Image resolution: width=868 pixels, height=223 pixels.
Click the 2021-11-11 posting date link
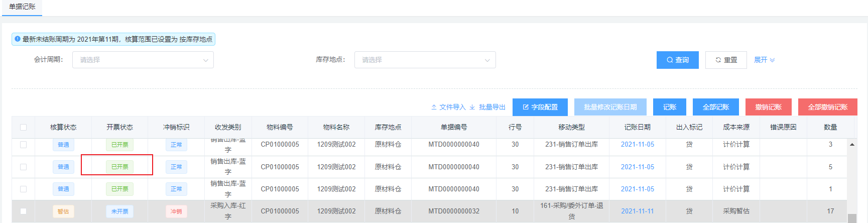tap(637, 211)
